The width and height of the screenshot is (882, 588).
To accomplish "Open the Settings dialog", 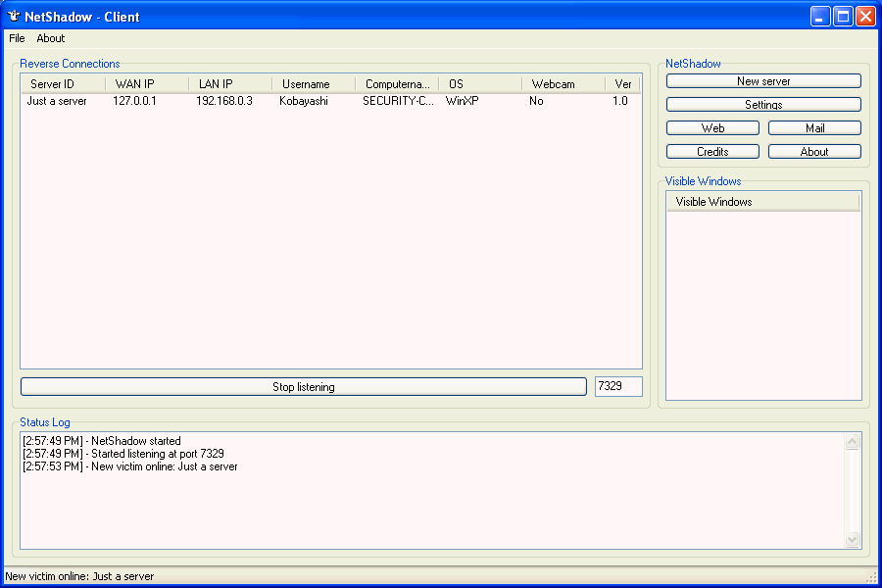I will point(763,104).
